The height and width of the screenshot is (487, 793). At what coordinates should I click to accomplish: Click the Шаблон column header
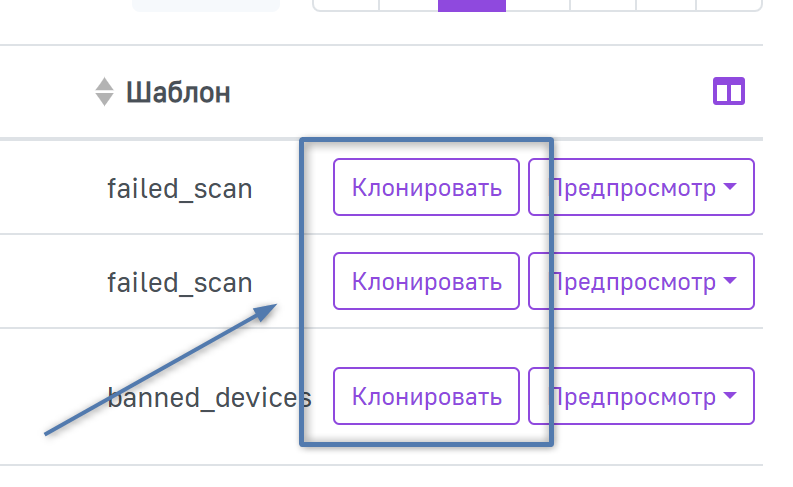(178, 93)
